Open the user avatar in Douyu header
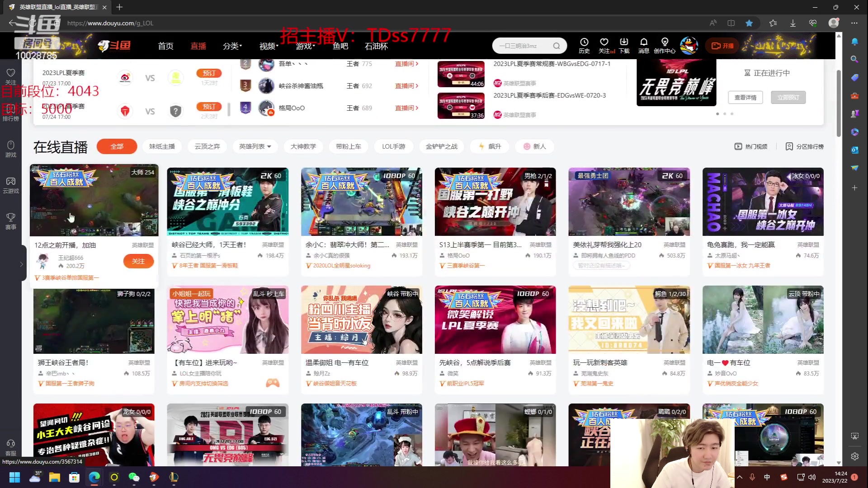 click(689, 46)
